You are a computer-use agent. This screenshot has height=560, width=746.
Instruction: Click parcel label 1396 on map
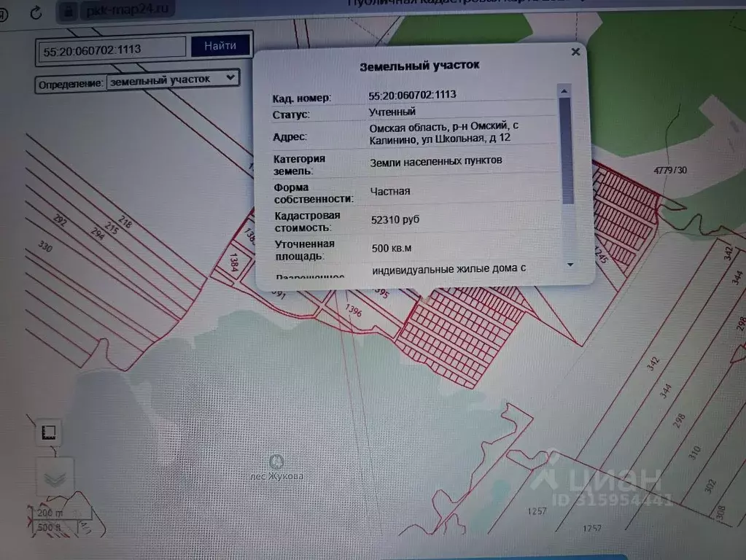(x=354, y=311)
